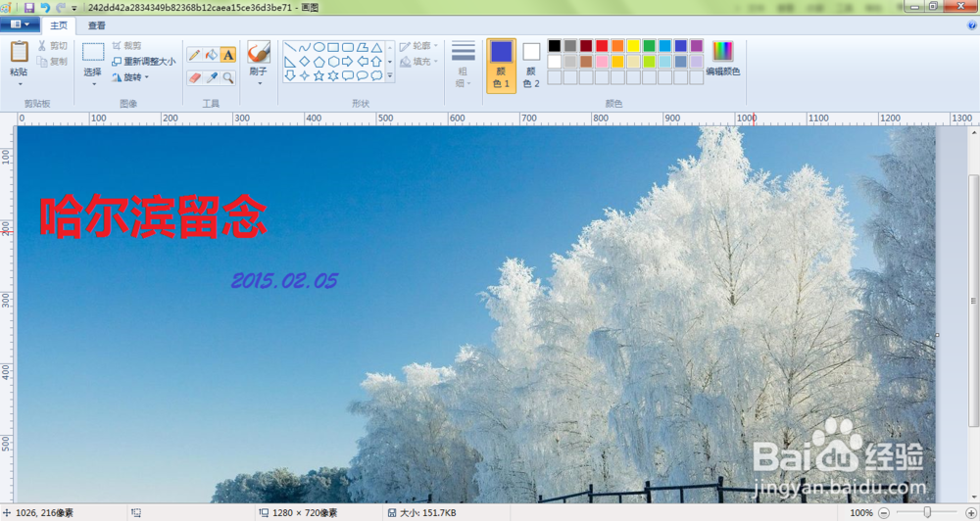Choose the straight Line shape

click(x=290, y=47)
